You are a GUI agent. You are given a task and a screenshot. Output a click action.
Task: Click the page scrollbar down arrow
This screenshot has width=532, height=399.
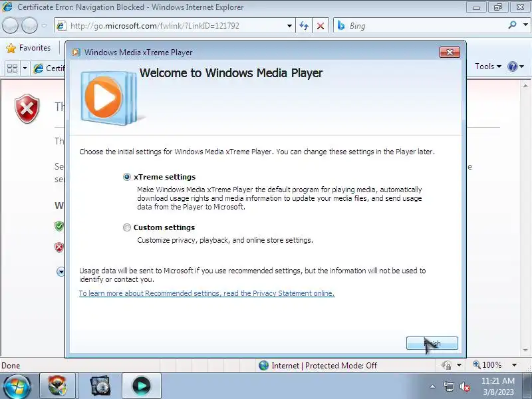[x=525, y=350]
